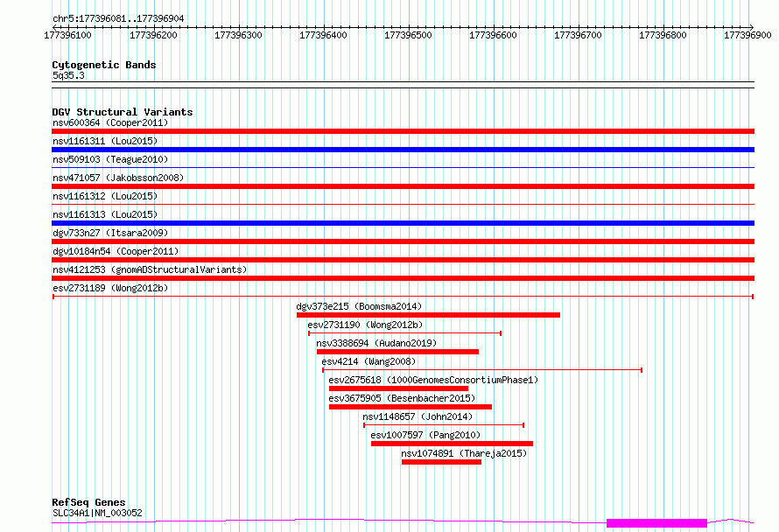Click esv4214 (Wang2008) label
779x532 pixels.
point(368,361)
